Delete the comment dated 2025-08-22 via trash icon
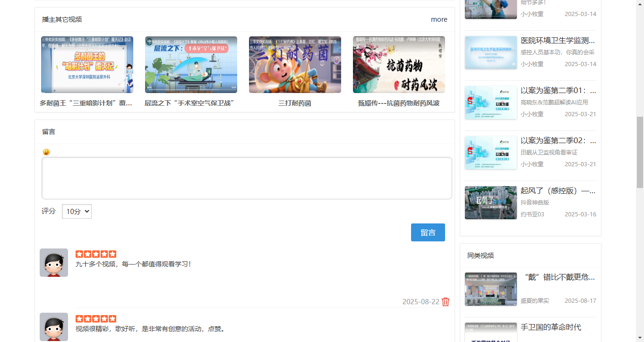This screenshot has height=342, width=644. click(446, 302)
